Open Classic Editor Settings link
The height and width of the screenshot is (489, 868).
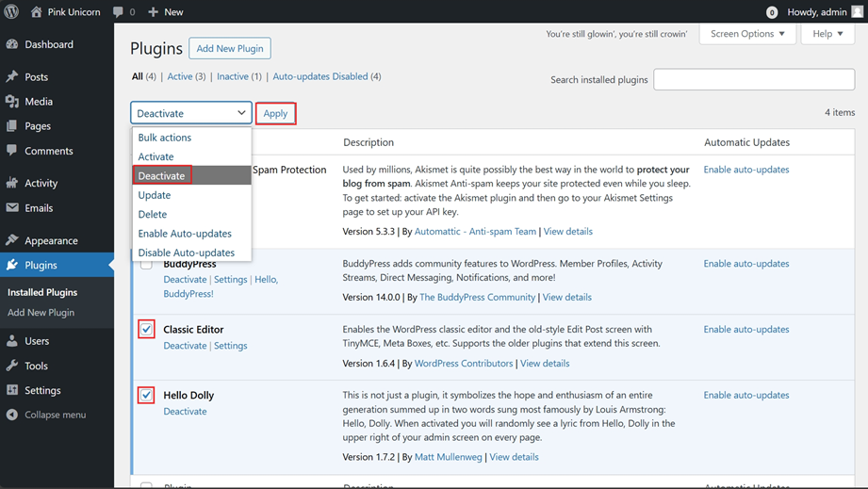point(230,345)
